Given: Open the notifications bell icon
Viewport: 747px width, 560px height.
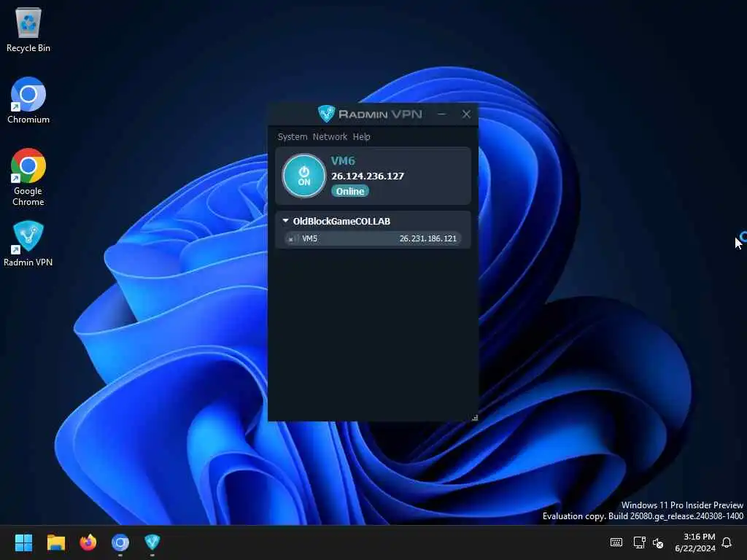Looking at the screenshot, I should click(x=727, y=542).
